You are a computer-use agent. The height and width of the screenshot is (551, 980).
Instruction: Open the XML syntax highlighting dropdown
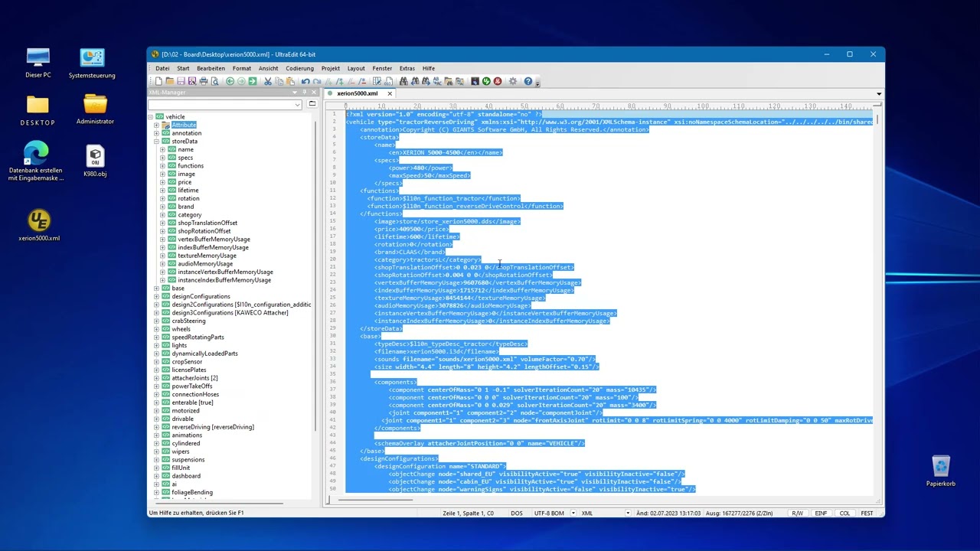click(x=628, y=513)
